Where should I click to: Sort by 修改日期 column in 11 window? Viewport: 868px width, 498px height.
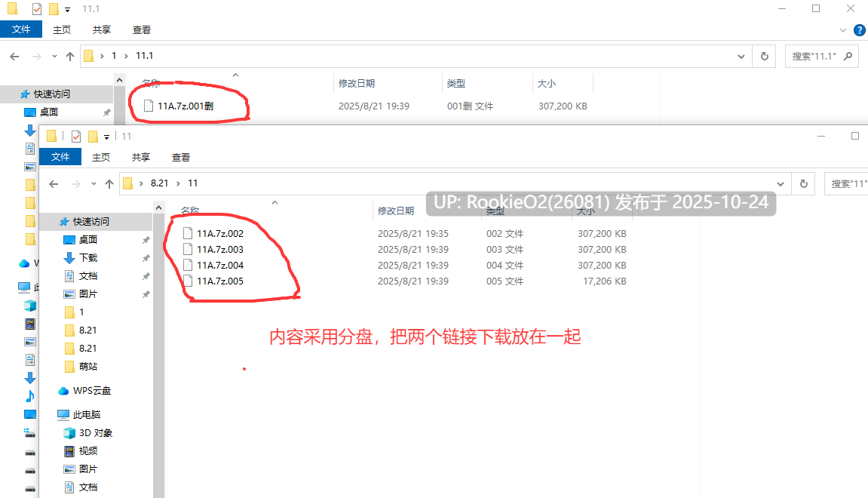point(396,211)
